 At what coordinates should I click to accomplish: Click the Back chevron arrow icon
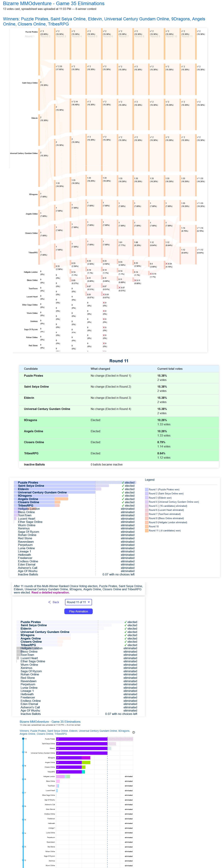pos(49,602)
